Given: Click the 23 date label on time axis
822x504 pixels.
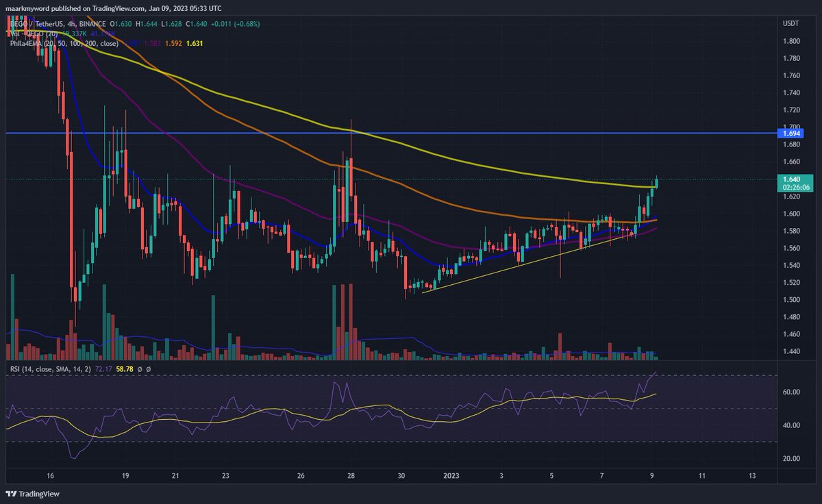Looking at the screenshot, I should click(x=225, y=475).
